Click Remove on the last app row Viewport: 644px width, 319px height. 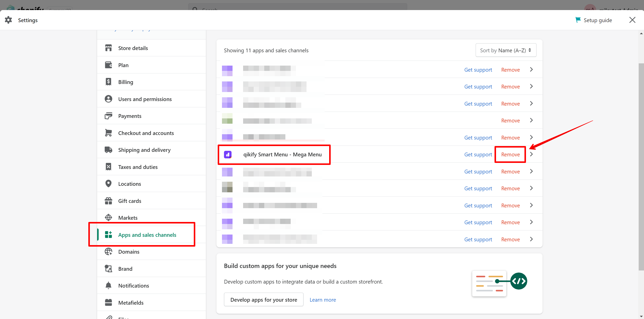click(x=510, y=240)
